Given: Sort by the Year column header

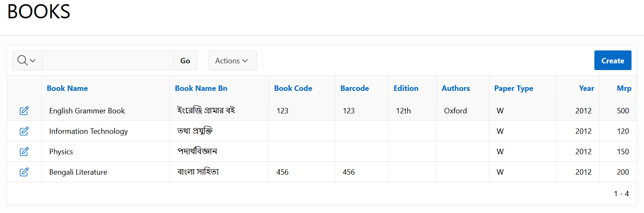Looking at the screenshot, I should point(586,88).
